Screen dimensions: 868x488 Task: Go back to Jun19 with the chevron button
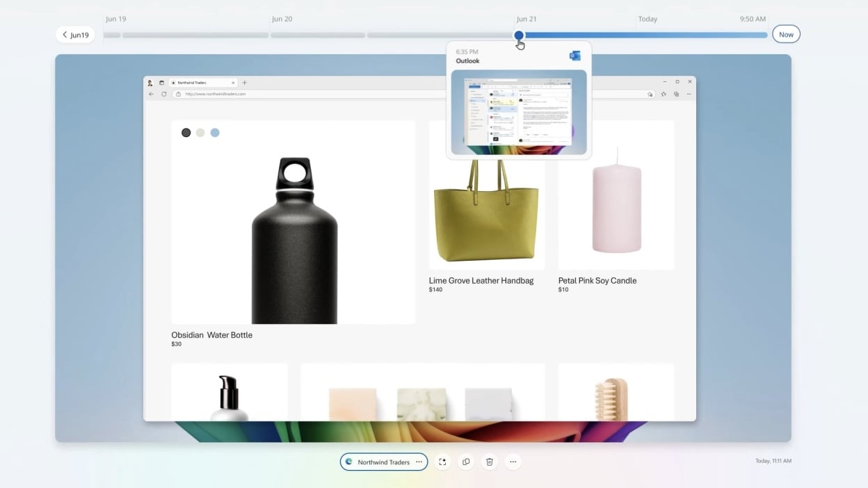tap(75, 35)
